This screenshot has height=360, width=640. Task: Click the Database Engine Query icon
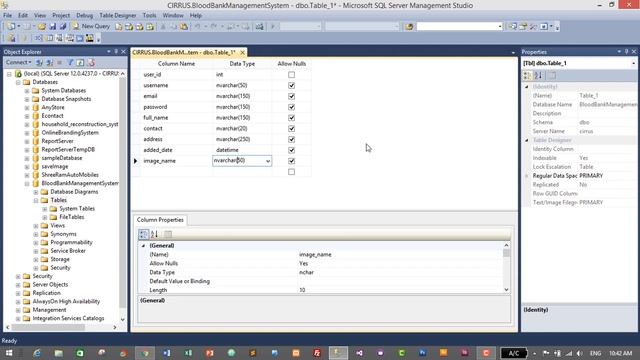point(119,27)
